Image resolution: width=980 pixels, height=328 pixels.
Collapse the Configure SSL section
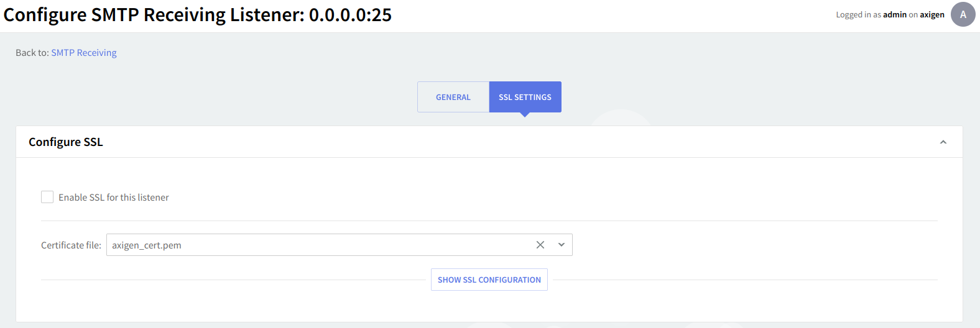[943, 142]
